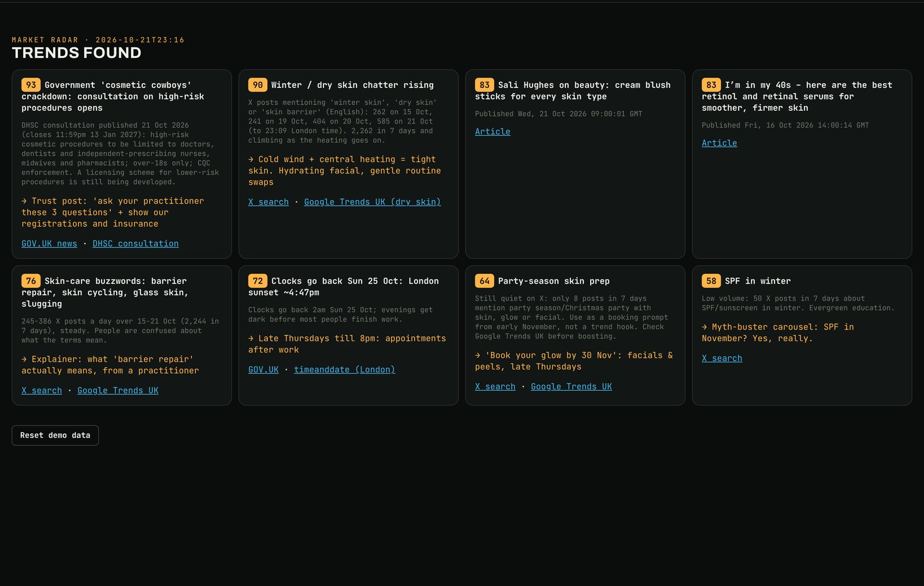The image size is (924, 586).
Task: Open the timeanddate (London) link
Action: pyautogui.click(x=345, y=370)
